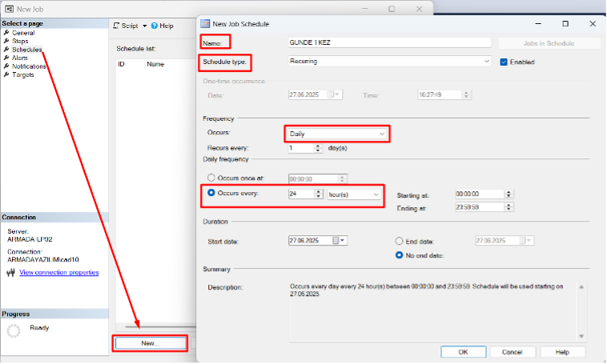Click the Name column header in Schedule list
This screenshot has height=364, width=607.
[155, 64]
